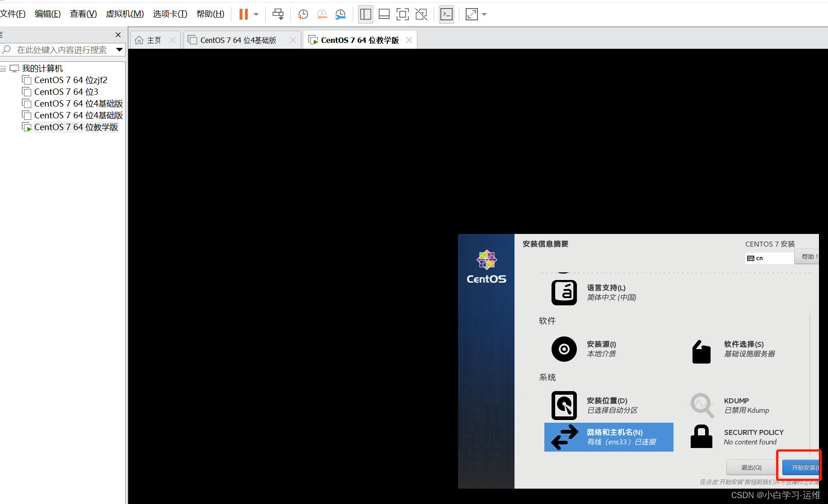
Task: Click the pause virtual machine icon
Action: pos(243,14)
